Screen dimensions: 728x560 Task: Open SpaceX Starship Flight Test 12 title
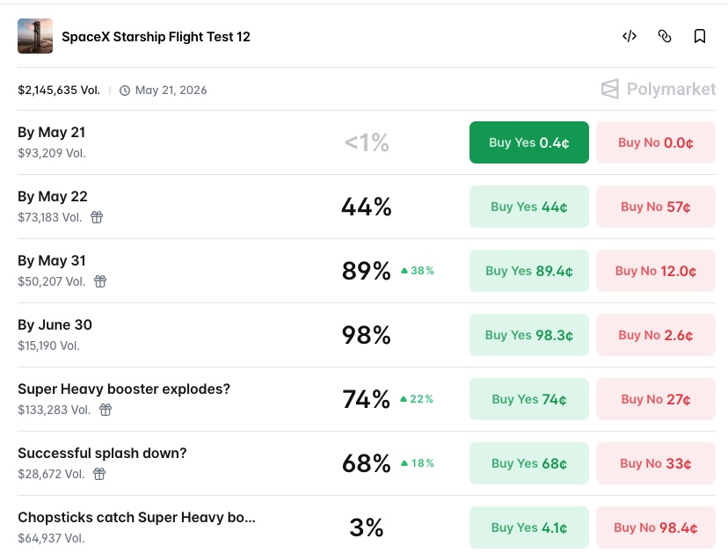[x=156, y=37]
